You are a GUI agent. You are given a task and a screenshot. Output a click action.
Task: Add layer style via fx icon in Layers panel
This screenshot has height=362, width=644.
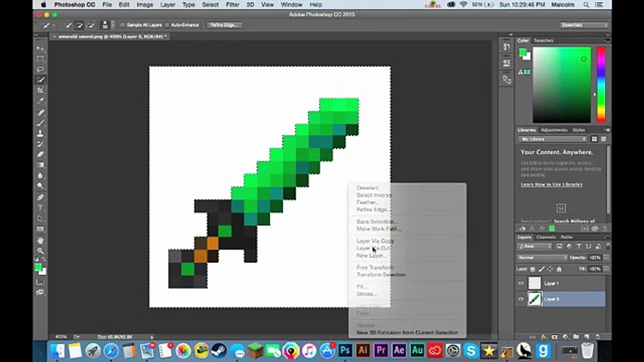coord(544,336)
